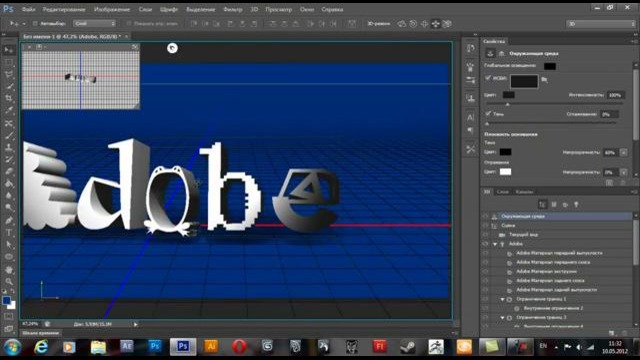The image size is (640, 360).
Task: Open the reflection opacity slider dropdown arrow
Action: [623, 172]
